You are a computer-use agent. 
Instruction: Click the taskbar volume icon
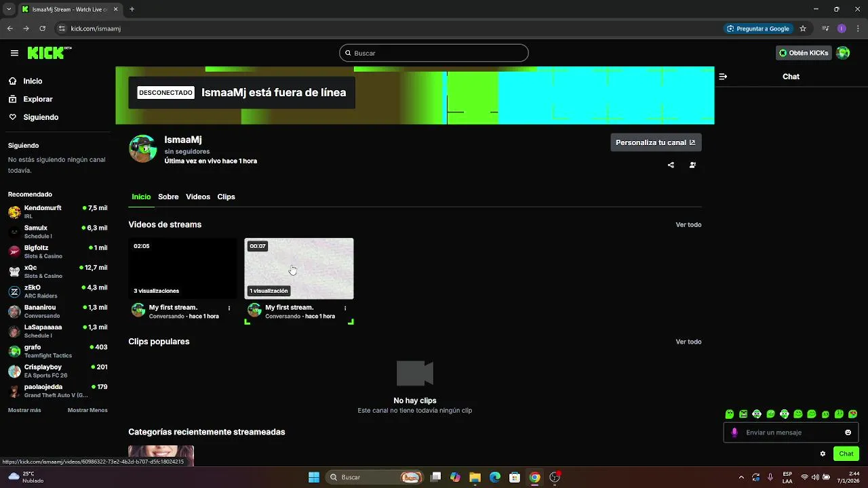coord(815,477)
